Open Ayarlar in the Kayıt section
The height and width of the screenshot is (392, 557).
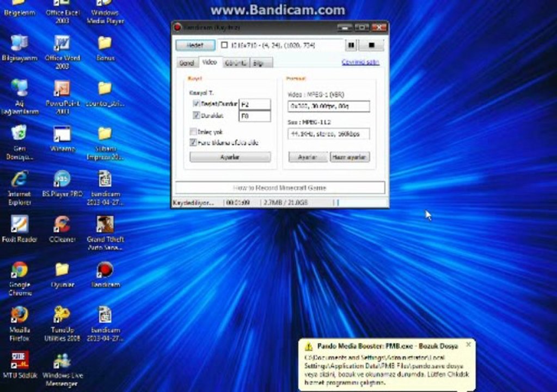pos(230,157)
